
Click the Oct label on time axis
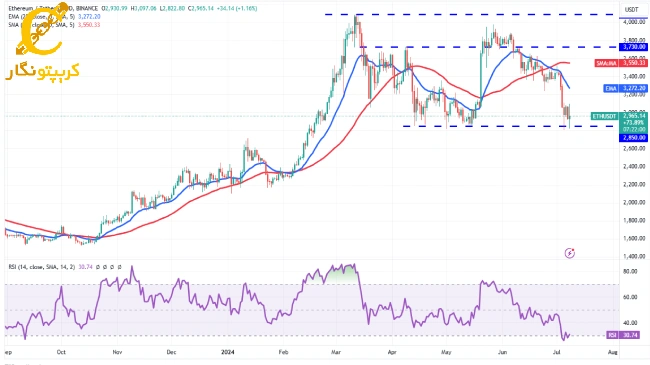(61, 352)
